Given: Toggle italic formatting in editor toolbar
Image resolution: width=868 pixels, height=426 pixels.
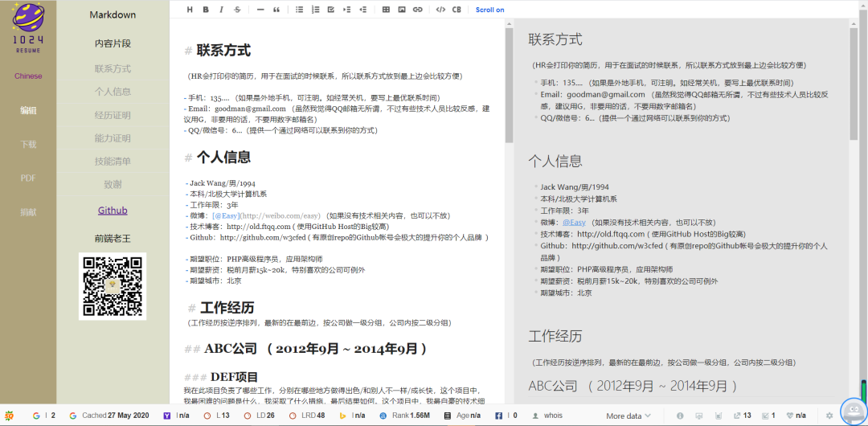Looking at the screenshot, I should coord(222,10).
